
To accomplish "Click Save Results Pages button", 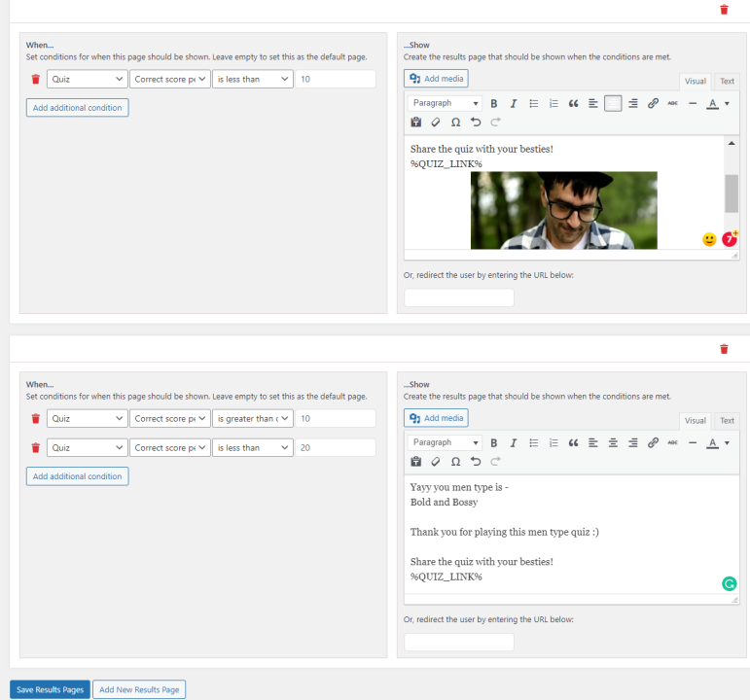I will pos(50,689).
